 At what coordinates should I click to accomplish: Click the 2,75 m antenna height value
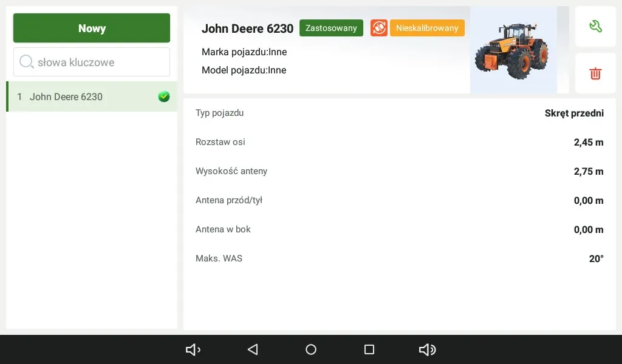[x=589, y=172]
